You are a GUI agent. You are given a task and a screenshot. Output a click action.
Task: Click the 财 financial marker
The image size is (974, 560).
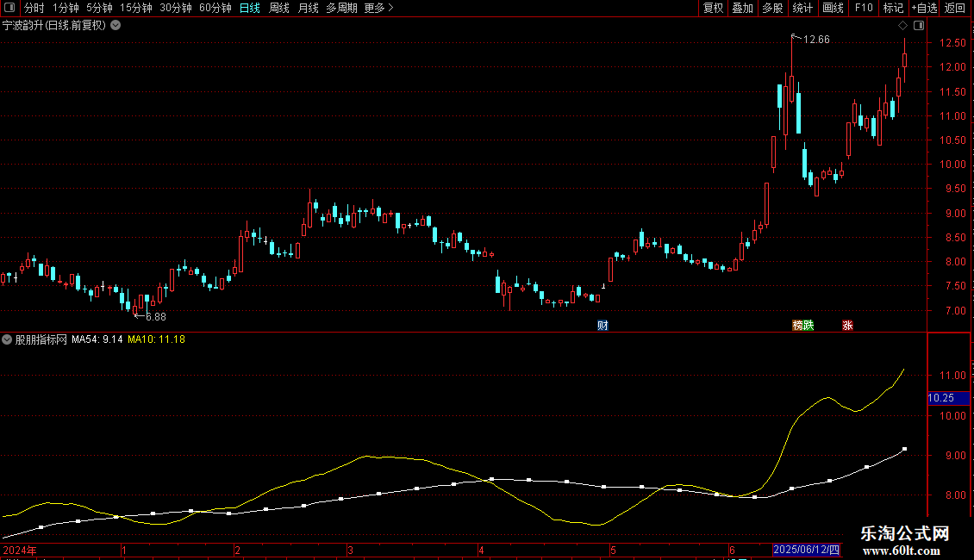click(603, 326)
